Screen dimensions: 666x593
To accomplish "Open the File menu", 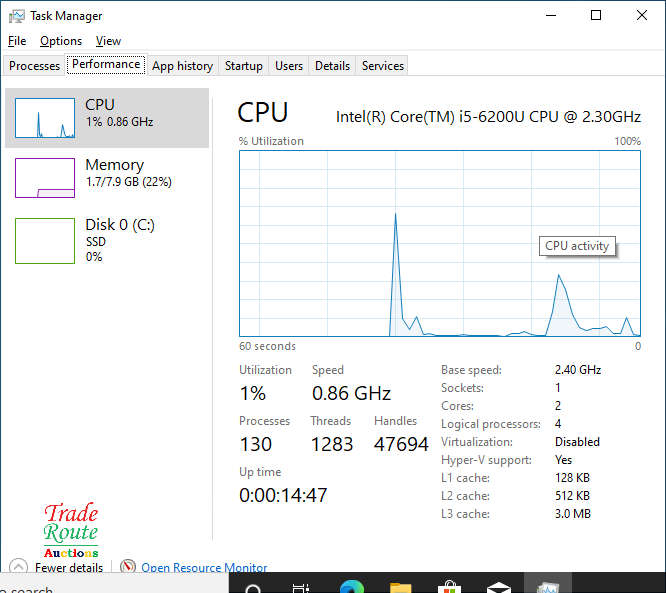I will pyautogui.click(x=17, y=41).
